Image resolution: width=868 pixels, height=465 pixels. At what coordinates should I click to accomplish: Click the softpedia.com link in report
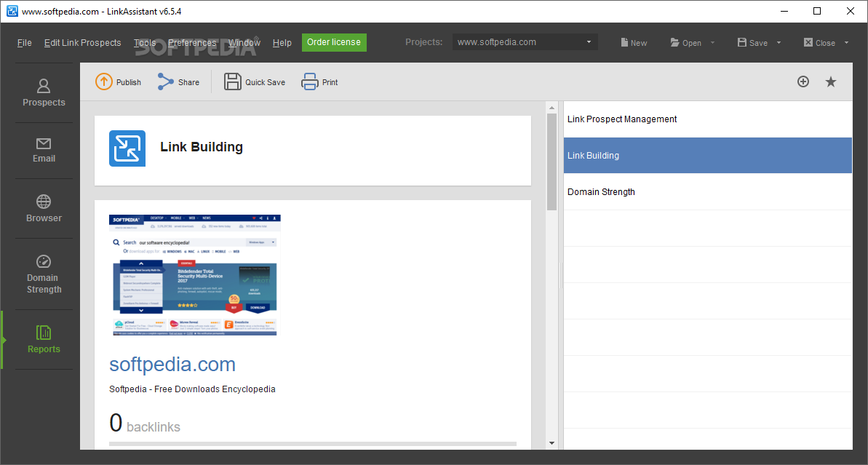(x=172, y=365)
